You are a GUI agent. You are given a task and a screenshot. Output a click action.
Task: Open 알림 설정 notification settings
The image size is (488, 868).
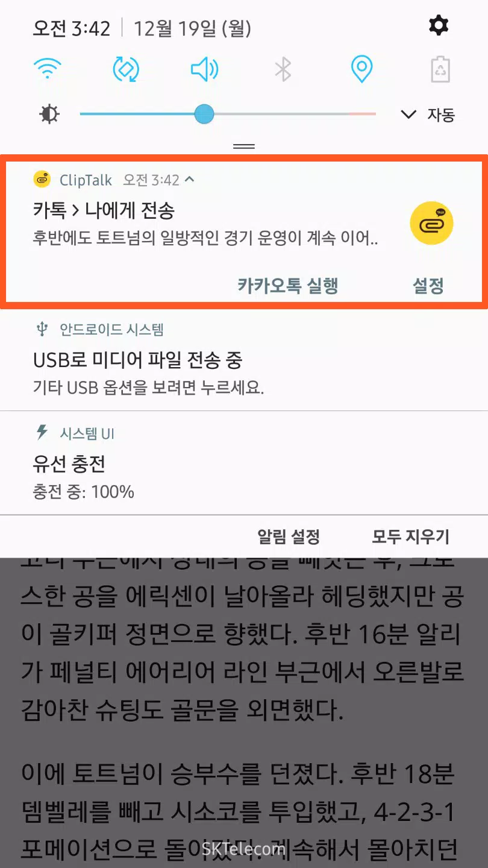click(x=289, y=536)
